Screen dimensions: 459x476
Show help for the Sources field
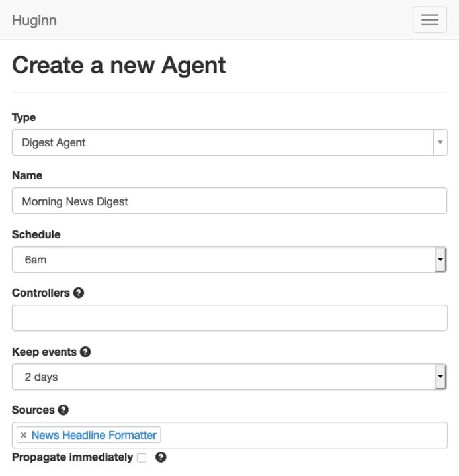click(x=63, y=410)
